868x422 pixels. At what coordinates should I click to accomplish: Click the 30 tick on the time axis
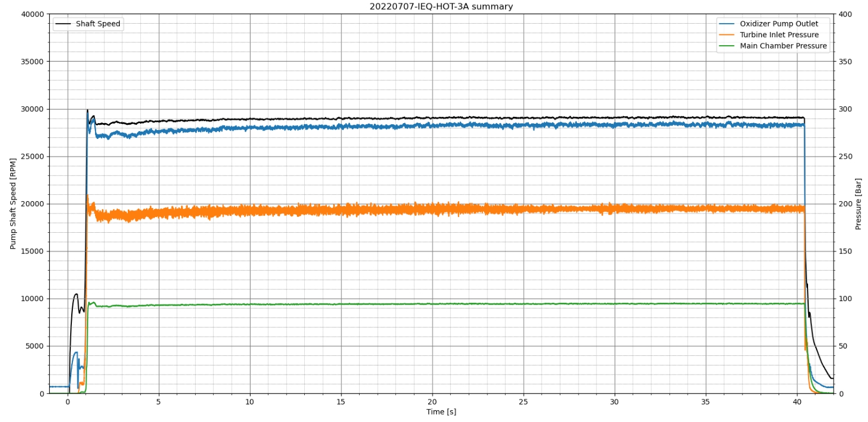(x=615, y=402)
